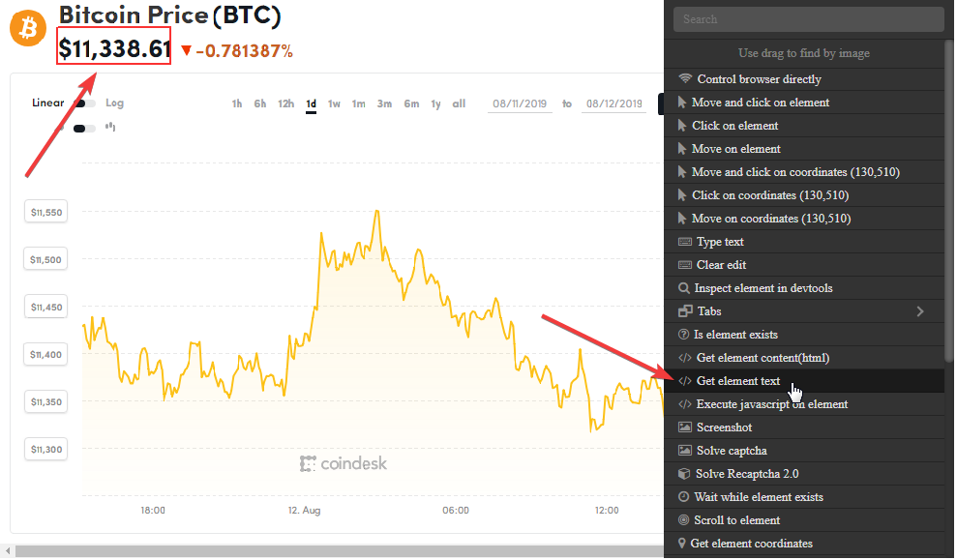Select the 1h time range
Image resolution: width=957 pixels, height=560 pixels.
pyautogui.click(x=237, y=103)
